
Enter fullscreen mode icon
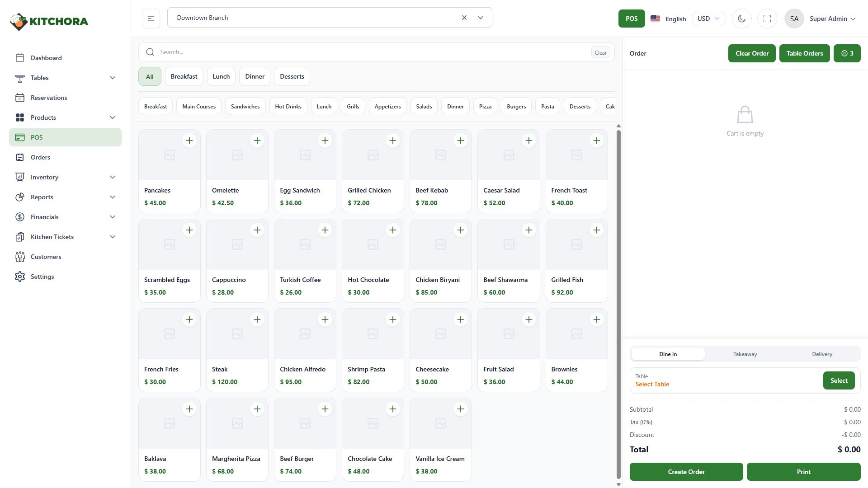767,19
